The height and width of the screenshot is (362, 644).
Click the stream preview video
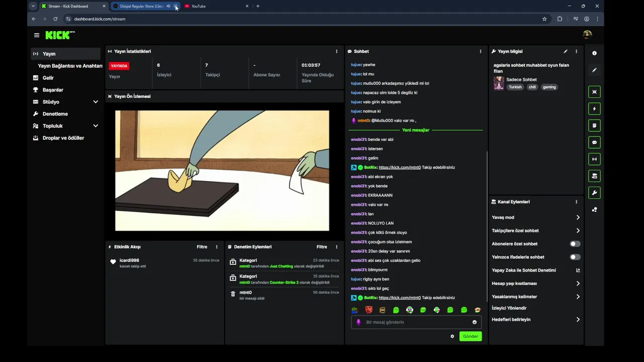click(x=222, y=171)
